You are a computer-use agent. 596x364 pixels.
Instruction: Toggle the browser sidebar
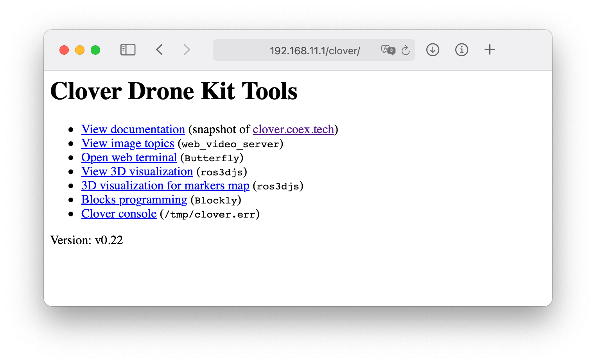pos(127,50)
